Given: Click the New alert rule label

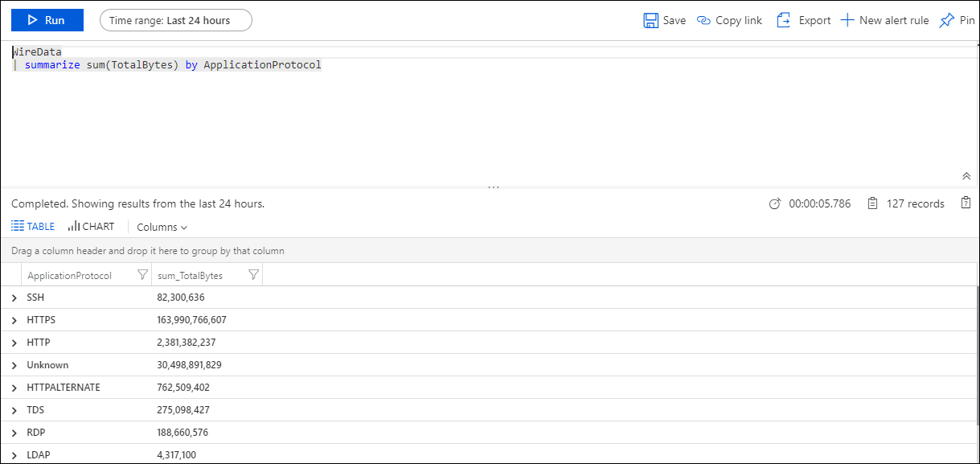Looking at the screenshot, I should click(x=894, y=20).
